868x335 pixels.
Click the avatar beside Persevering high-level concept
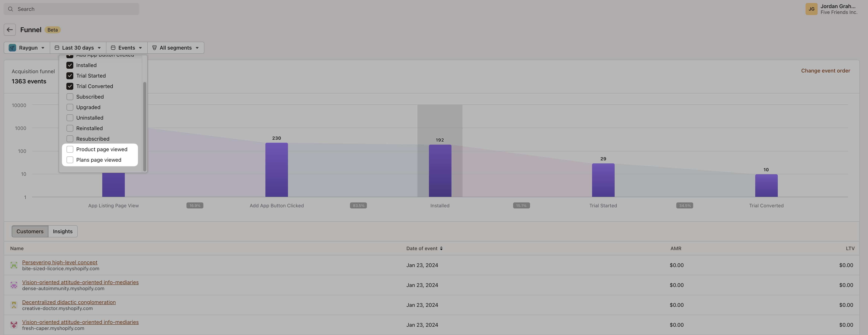(x=14, y=265)
